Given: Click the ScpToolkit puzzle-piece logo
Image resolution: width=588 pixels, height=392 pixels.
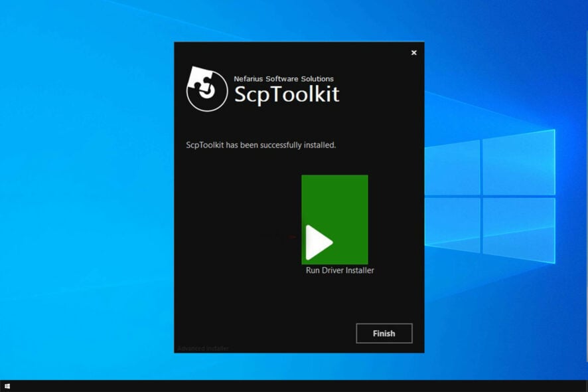Looking at the screenshot, I should tap(207, 89).
